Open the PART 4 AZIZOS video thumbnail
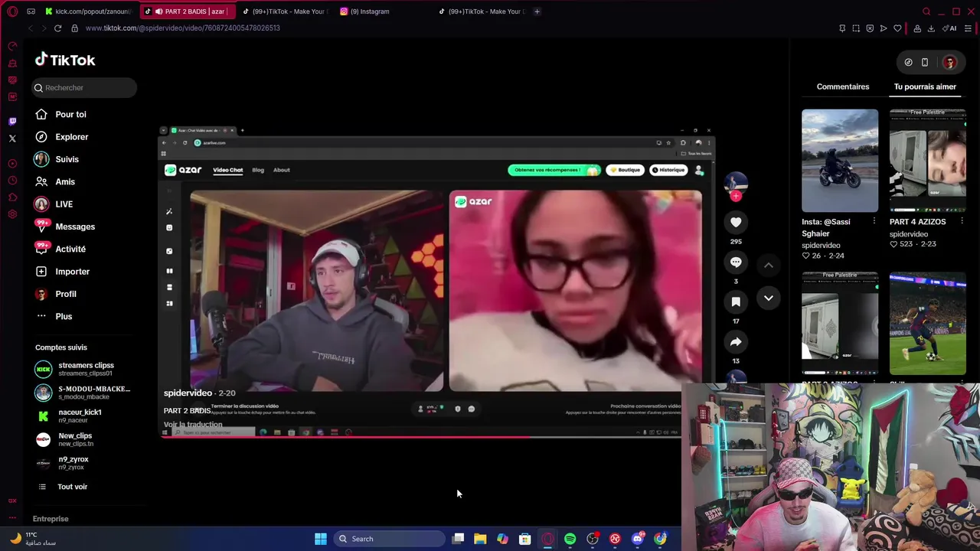Screen dimensions: 980x551 [x=927, y=161]
